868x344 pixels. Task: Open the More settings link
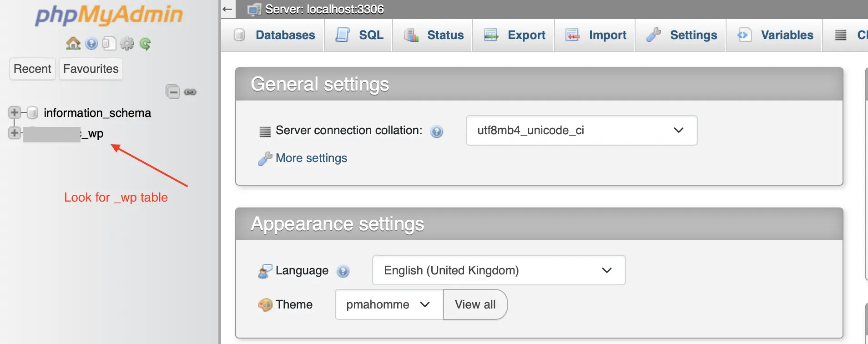coord(311,158)
